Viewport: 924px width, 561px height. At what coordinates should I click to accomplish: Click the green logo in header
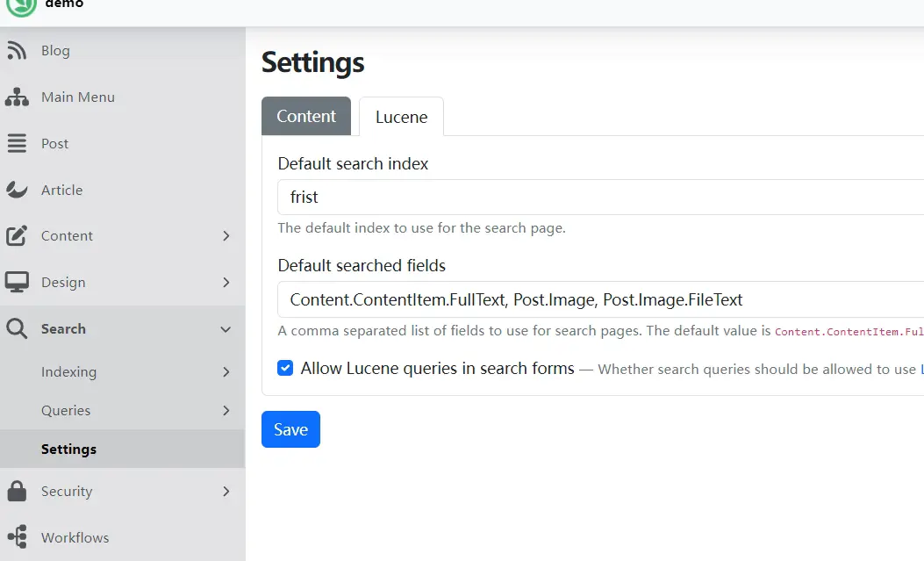[21, 5]
